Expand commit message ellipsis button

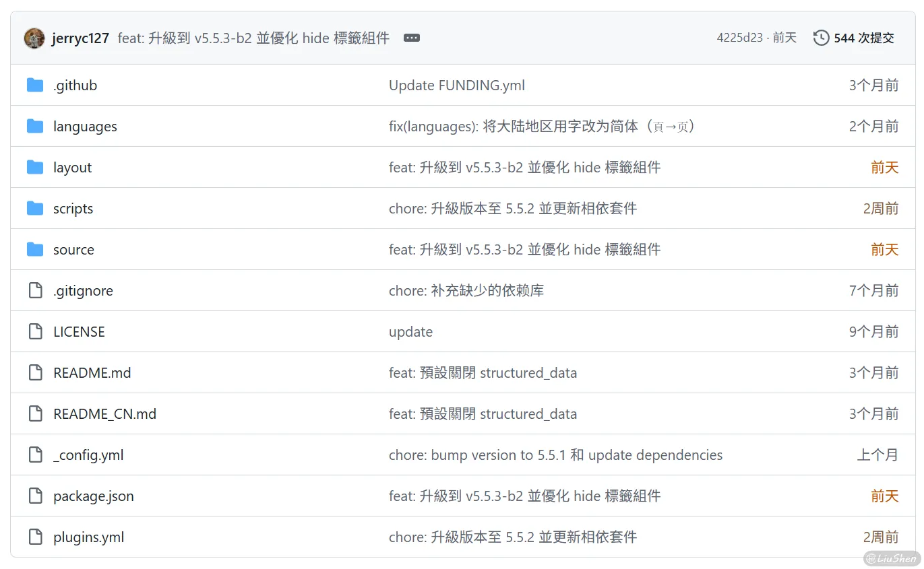pos(411,38)
